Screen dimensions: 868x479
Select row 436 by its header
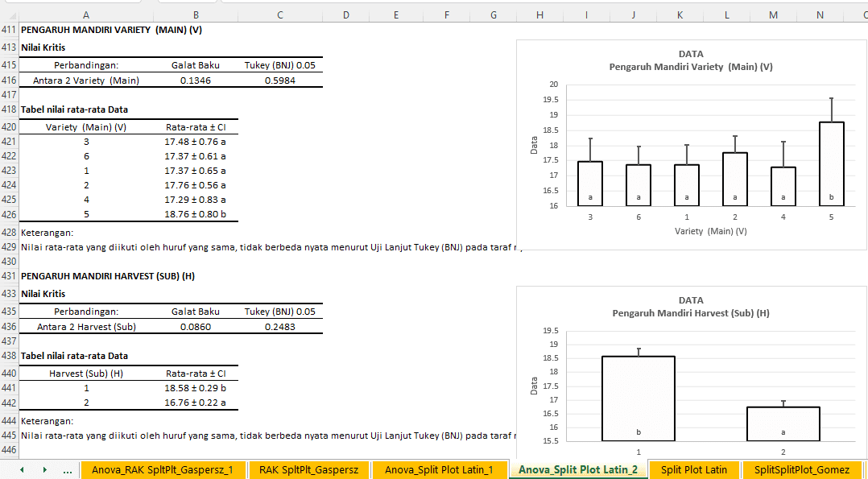[x=10, y=327]
